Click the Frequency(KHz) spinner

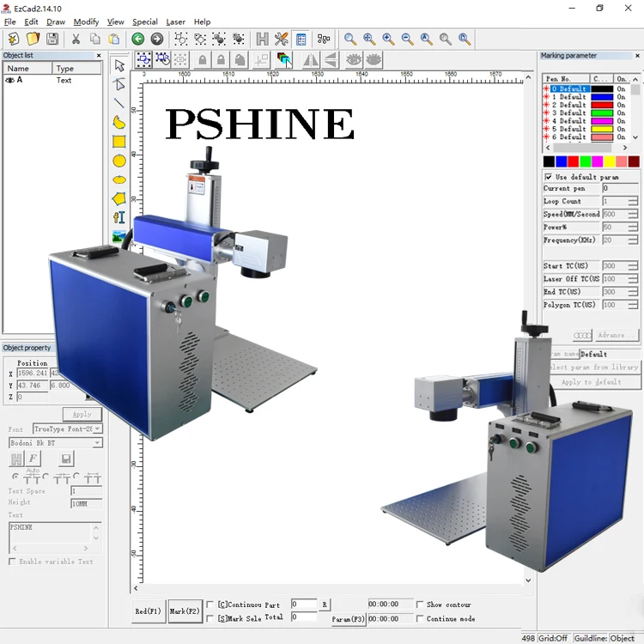633,240
